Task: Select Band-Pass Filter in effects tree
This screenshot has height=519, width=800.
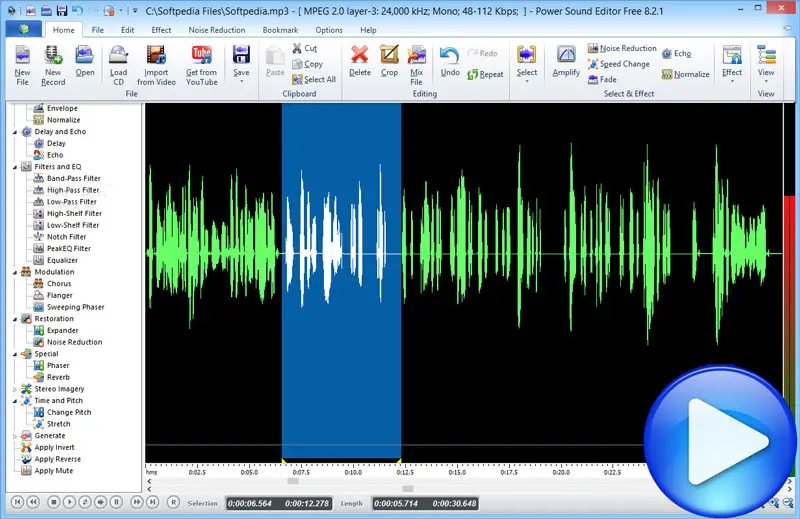Action: (73, 178)
